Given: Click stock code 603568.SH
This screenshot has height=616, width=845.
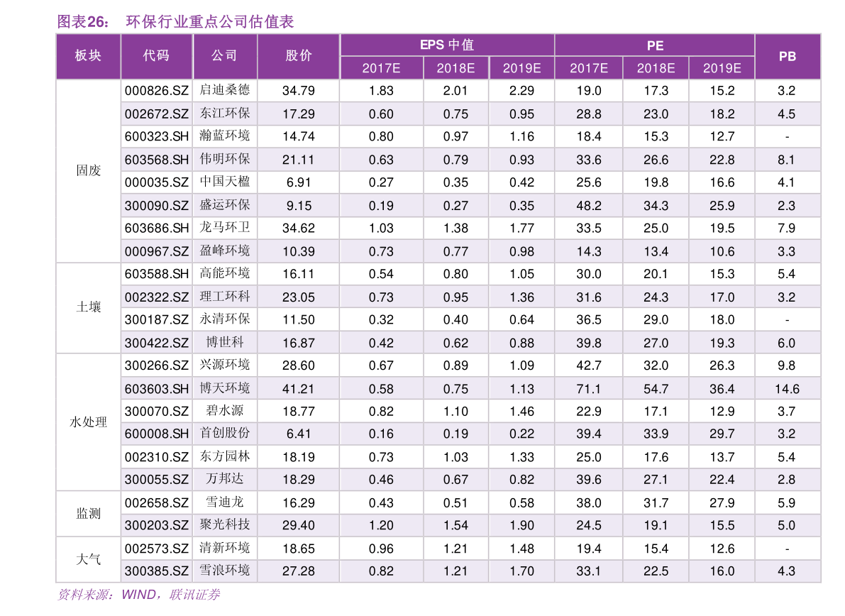Looking at the screenshot, I should [157, 160].
